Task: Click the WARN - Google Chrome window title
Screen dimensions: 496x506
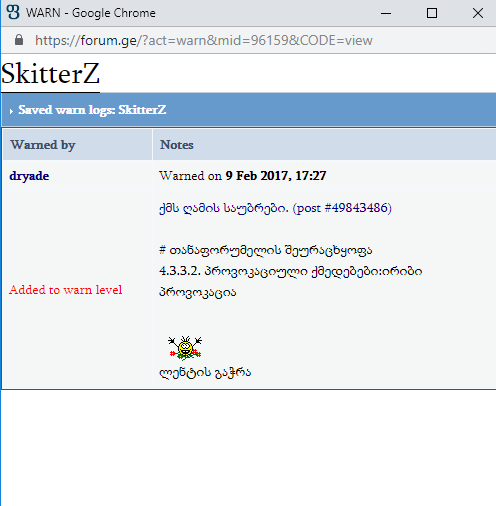Action: [91, 13]
